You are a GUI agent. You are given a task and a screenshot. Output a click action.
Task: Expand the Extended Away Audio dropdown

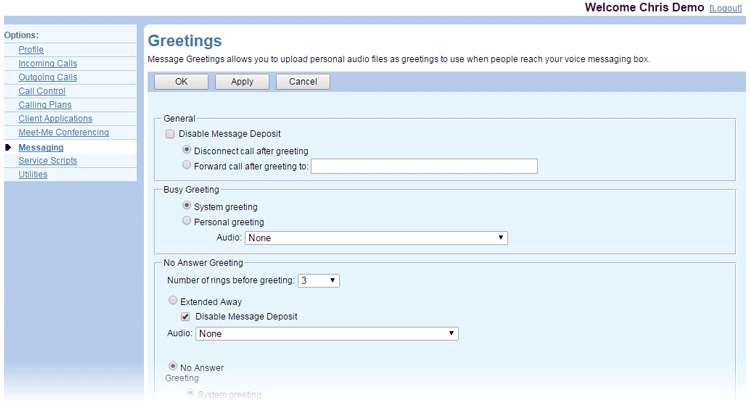[327, 333]
